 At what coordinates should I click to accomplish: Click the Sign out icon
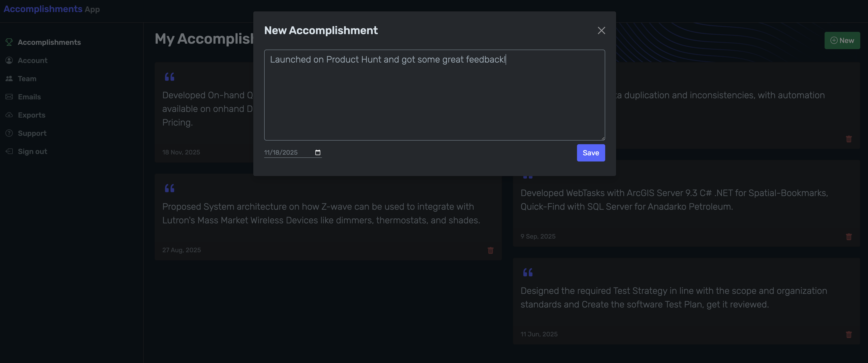click(x=9, y=151)
